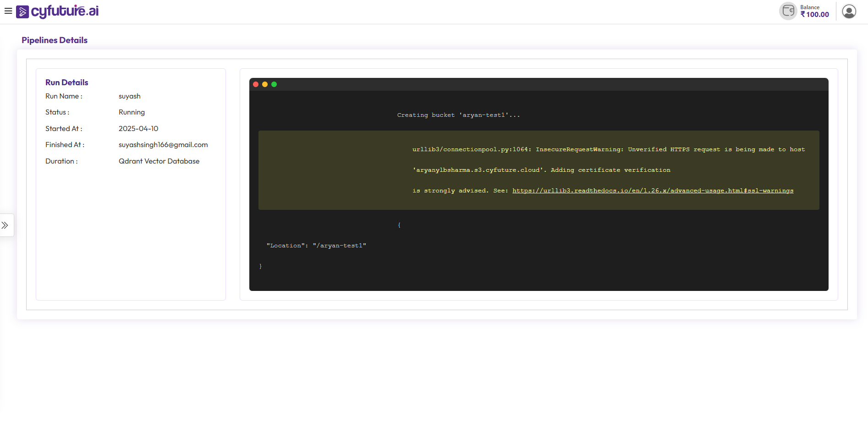Screen dimensions: 868x427
Task: Click the Qdrant Vector Database text
Action: pos(159,161)
